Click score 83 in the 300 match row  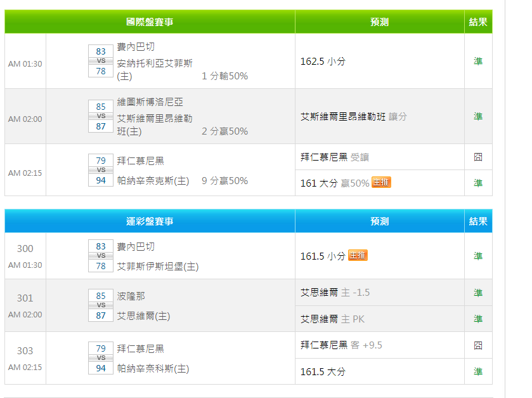101,246
